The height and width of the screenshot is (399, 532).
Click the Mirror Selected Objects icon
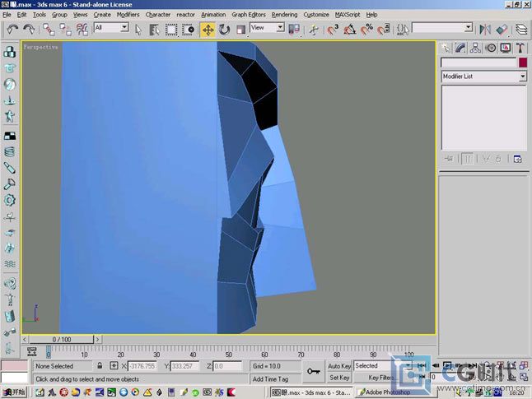pyautogui.click(x=485, y=30)
